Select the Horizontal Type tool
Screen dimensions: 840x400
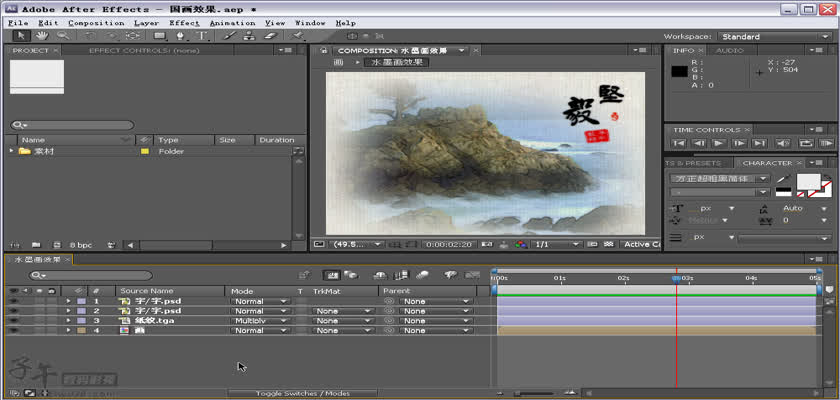coord(202,36)
